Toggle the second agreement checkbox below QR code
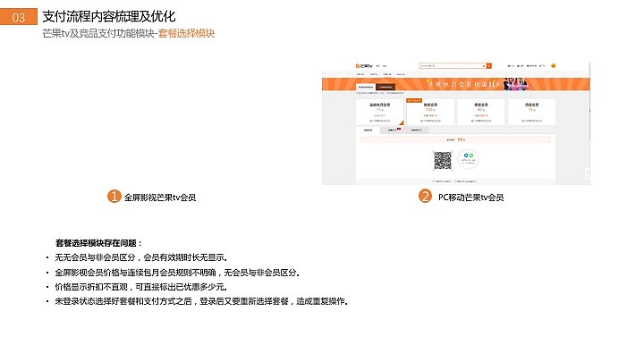Image resolution: width=644 pixels, height=362 pixels. [455, 181]
